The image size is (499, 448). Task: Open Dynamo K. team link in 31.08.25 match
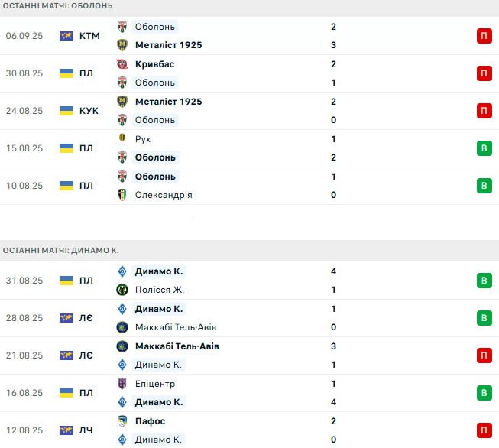tap(159, 271)
